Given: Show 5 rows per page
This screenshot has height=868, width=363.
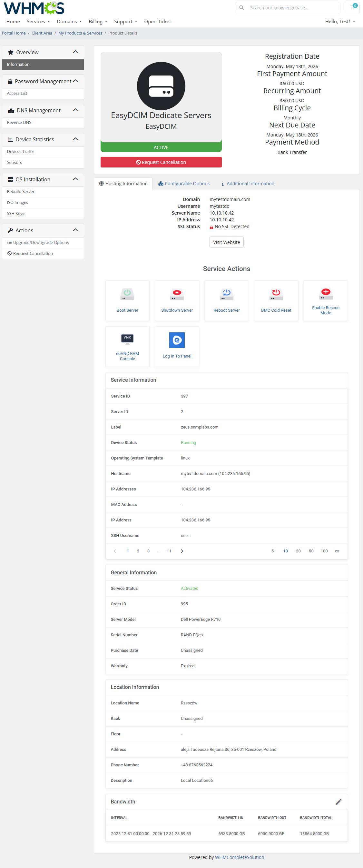Looking at the screenshot, I should click(x=272, y=551).
